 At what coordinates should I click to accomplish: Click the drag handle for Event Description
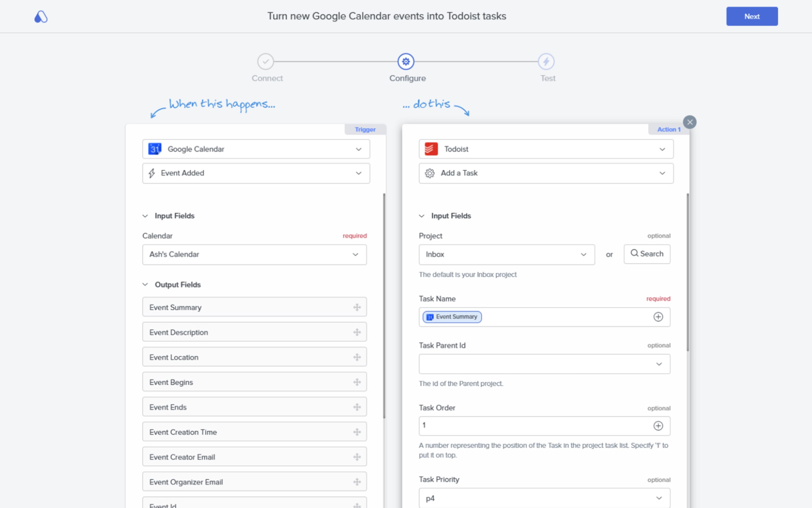357,332
